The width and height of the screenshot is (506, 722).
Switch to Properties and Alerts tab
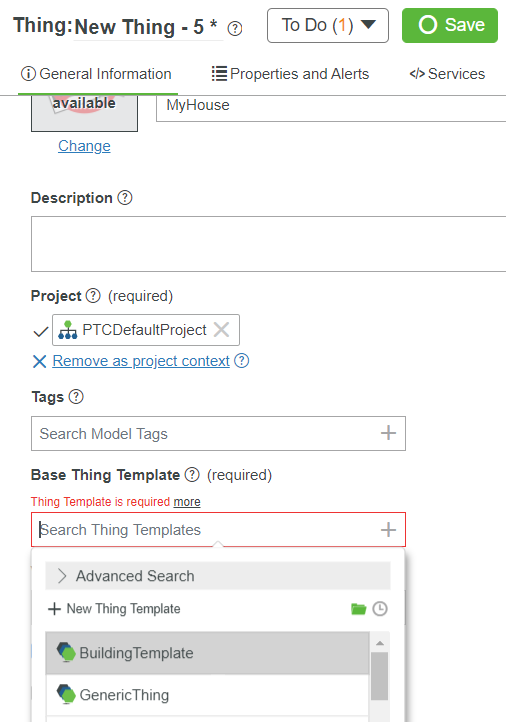pyautogui.click(x=291, y=74)
